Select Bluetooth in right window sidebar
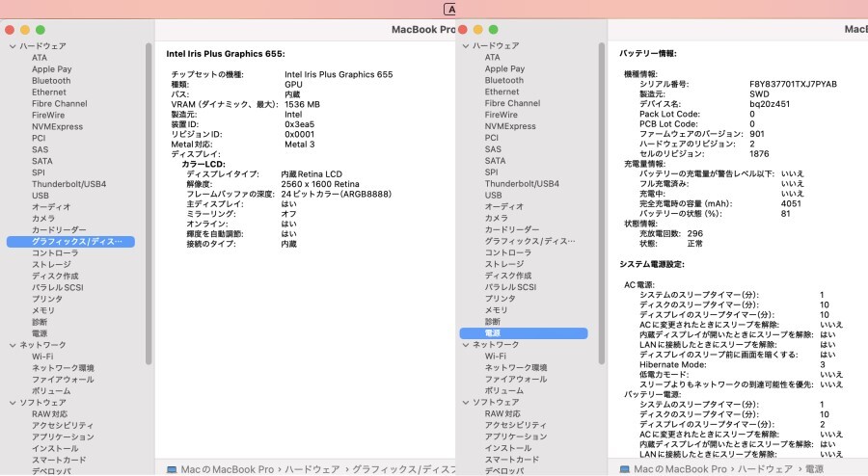This screenshot has width=868, height=476. [x=503, y=80]
